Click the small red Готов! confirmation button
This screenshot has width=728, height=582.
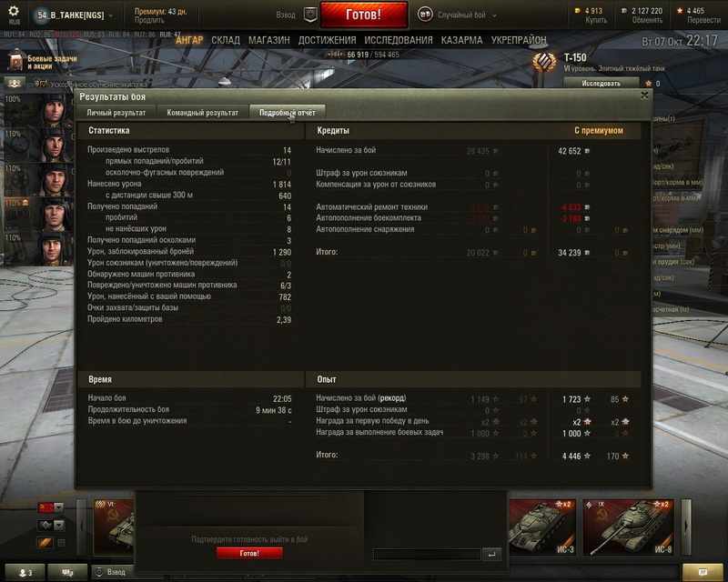point(249,553)
